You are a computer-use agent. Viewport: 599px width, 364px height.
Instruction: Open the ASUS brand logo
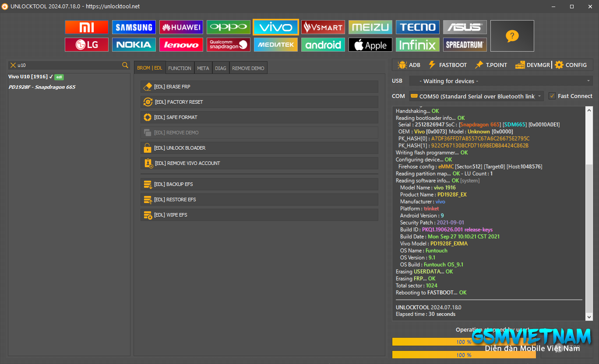coord(465,27)
